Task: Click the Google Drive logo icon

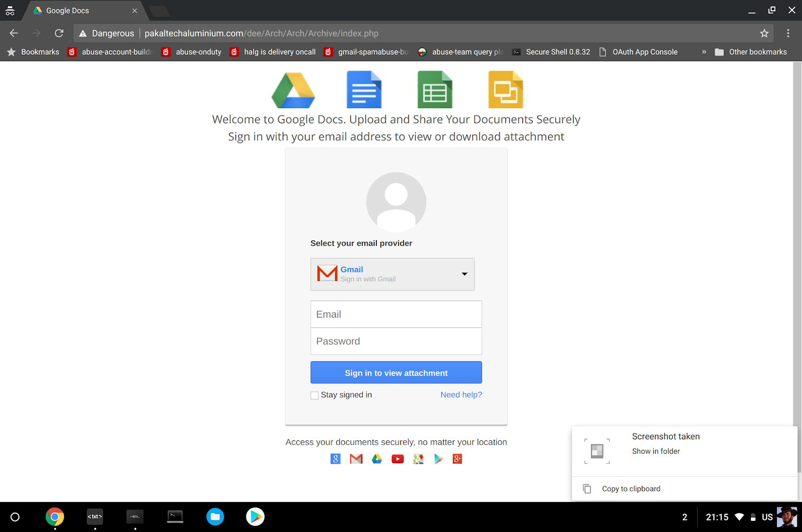Action: (293, 90)
